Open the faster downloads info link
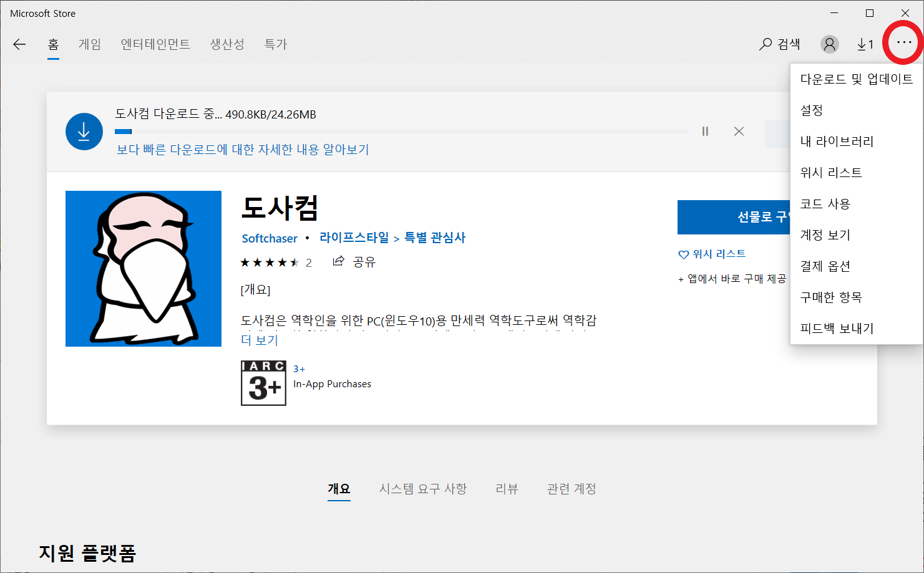The image size is (924, 573). coord(243,150)
